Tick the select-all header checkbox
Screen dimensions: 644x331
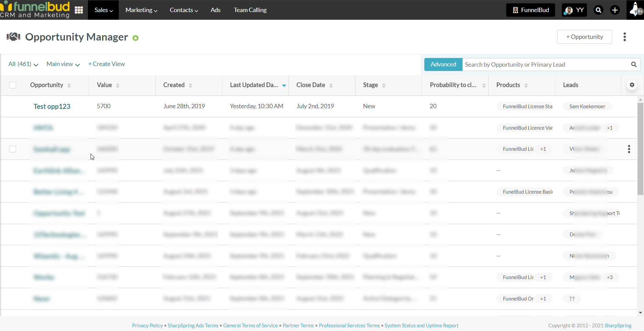(x=13, y=85)
